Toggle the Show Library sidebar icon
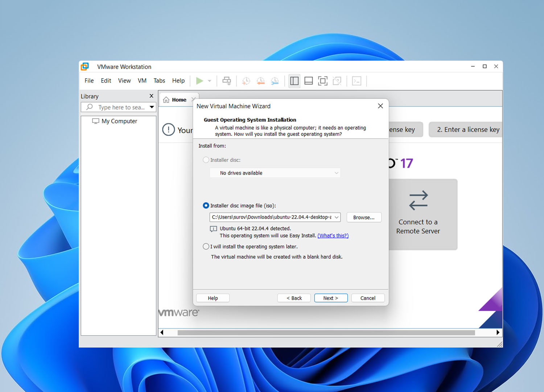The width and height of the screenshot is (544, 392). pyautogui.click(x=294, y=81)
